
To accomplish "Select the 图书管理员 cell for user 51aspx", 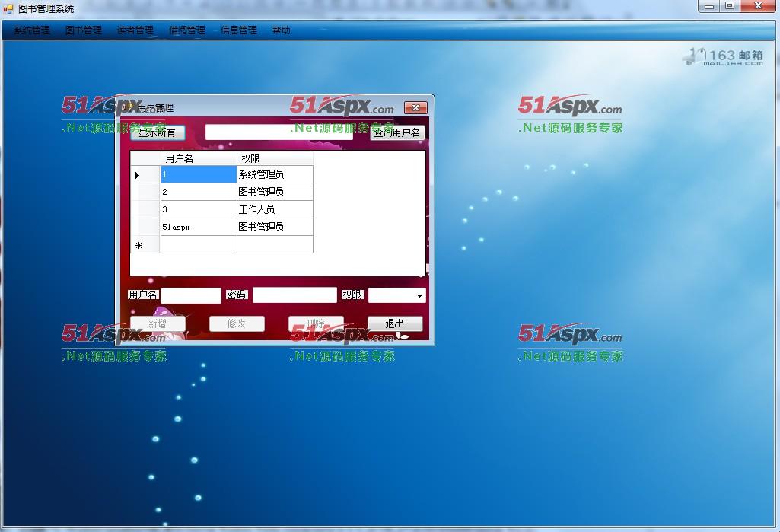I will [x=275, y=227].
